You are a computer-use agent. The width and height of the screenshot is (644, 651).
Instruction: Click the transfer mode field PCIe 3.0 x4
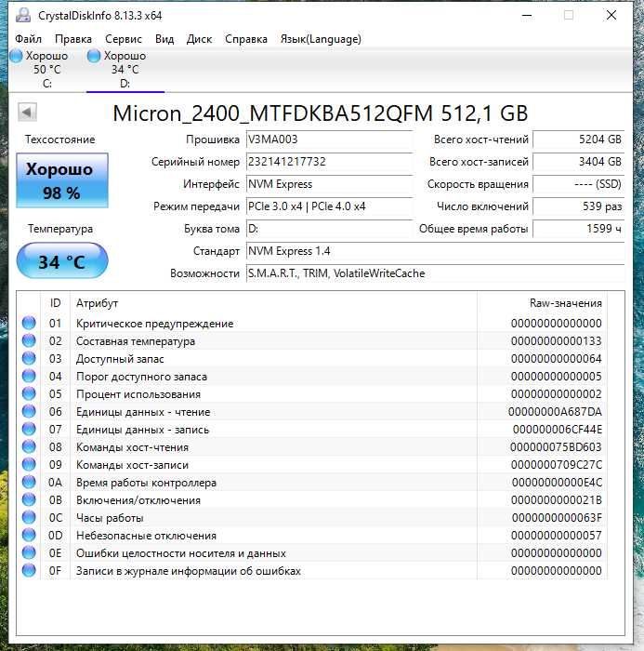point(330,206)
